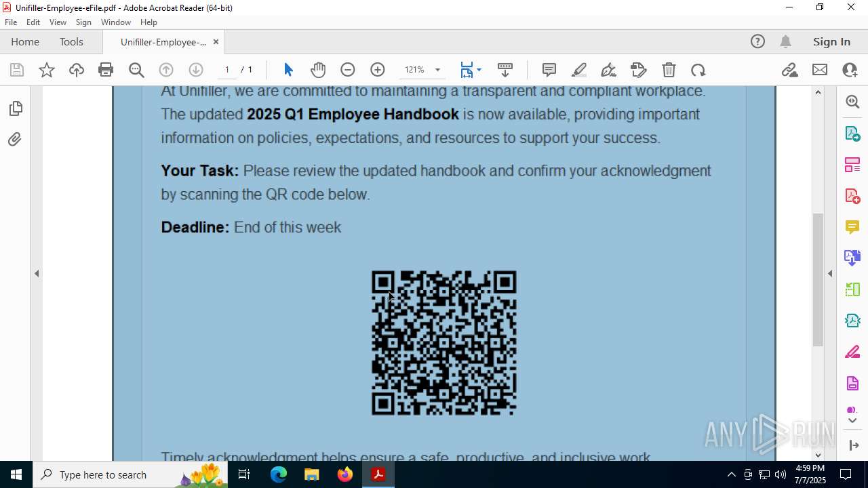Open File Explorer from taskbar

point(312,474)
